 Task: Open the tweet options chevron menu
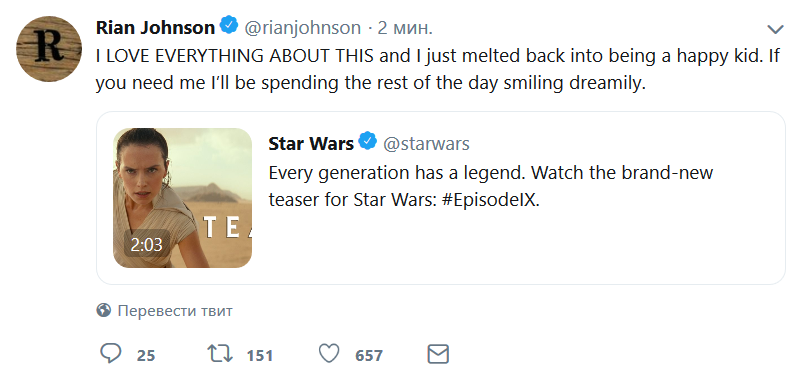pos(775,29)
